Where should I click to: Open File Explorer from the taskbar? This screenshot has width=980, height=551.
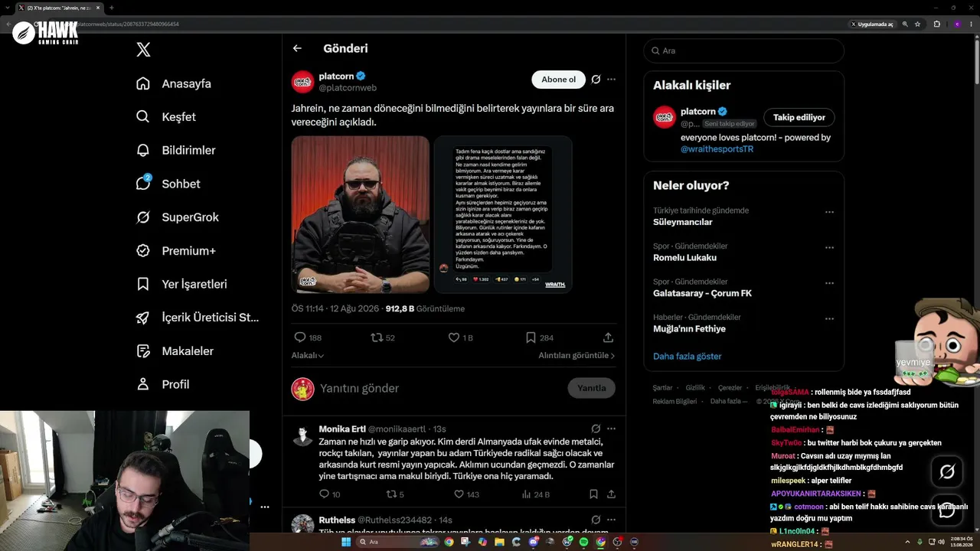click(499, 542)
